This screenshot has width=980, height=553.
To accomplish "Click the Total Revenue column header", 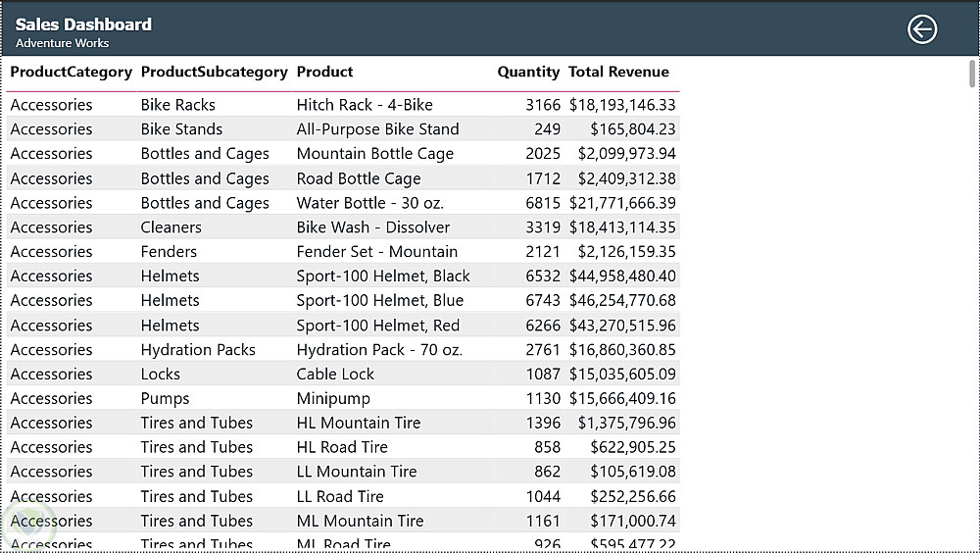I will 618,72.
